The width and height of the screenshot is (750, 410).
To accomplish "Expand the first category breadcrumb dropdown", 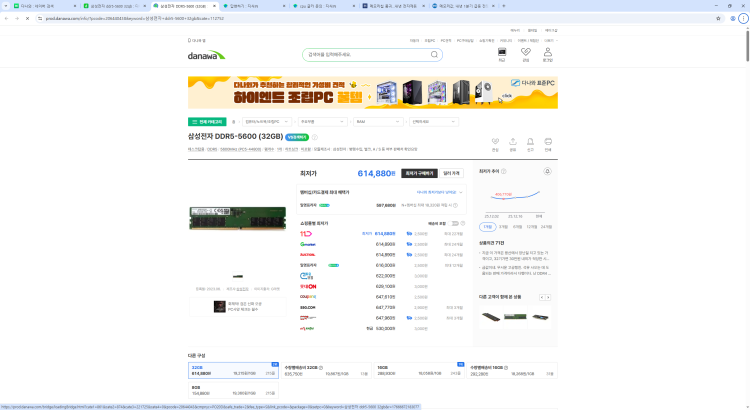I will point(265,121).
